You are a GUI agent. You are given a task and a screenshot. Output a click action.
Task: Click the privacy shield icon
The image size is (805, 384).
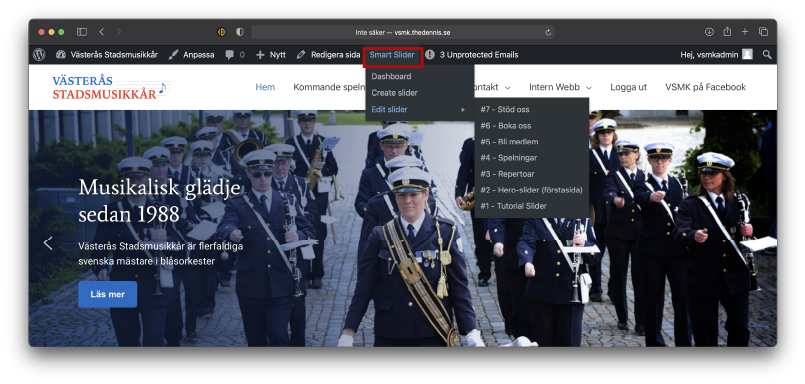tap(240, 32)
